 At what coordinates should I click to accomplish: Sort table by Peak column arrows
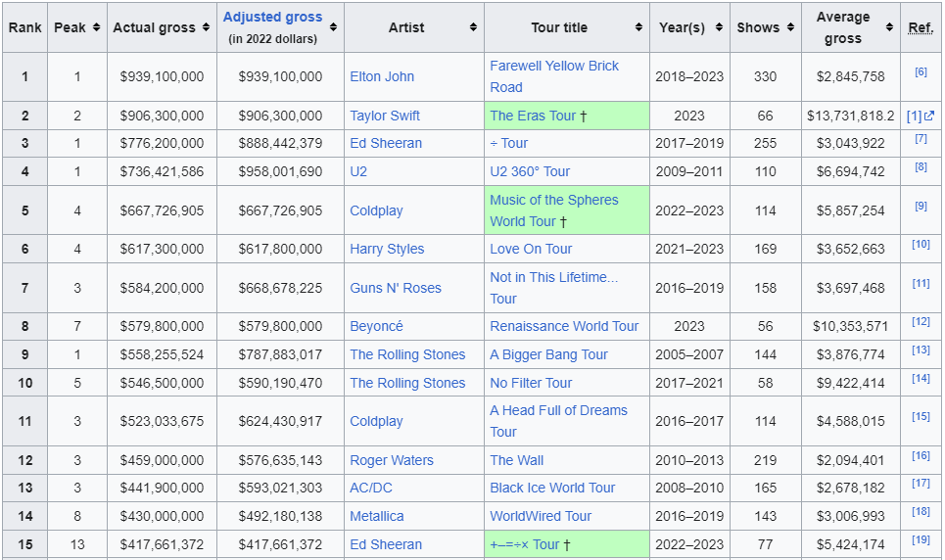pos(96,27)
